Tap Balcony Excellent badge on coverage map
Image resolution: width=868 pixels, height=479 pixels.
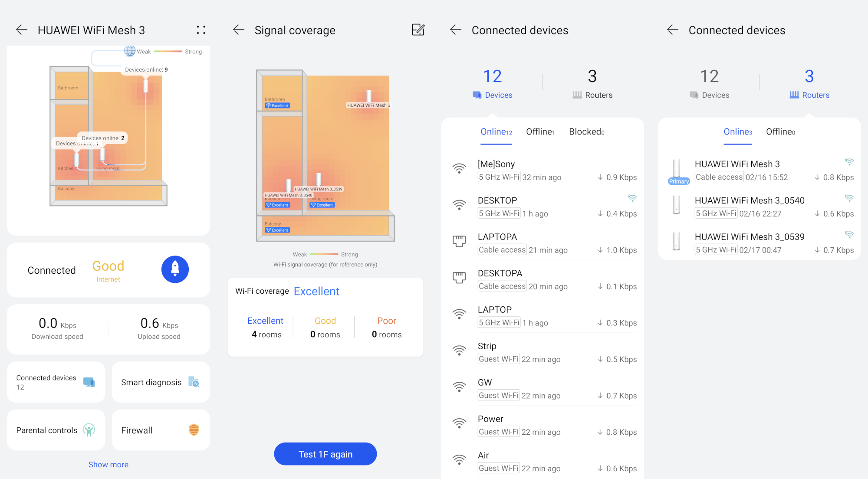277,230
